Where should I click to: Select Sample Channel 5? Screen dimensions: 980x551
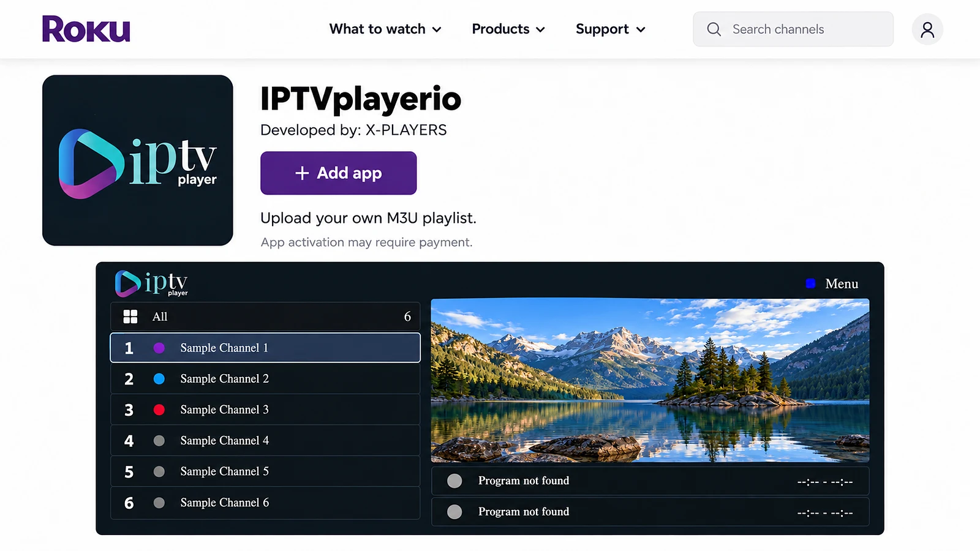pyautogui.click(x=265, y=471)
